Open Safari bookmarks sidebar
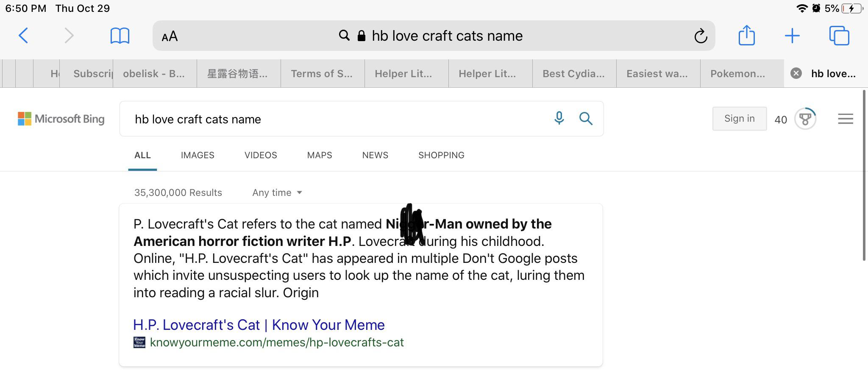 coord(120,36)
